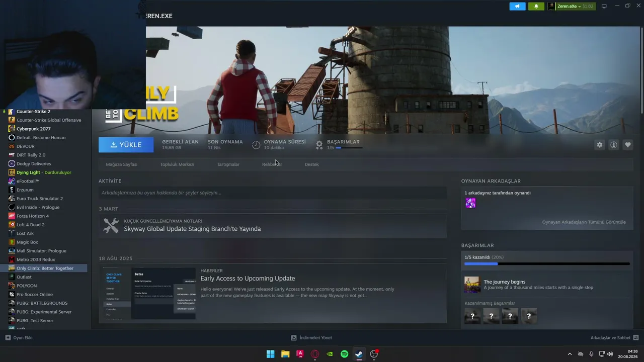Click the Left 4 Dead 2 icon
Screen dimensions: 644x362
click(x=12, y=225)
